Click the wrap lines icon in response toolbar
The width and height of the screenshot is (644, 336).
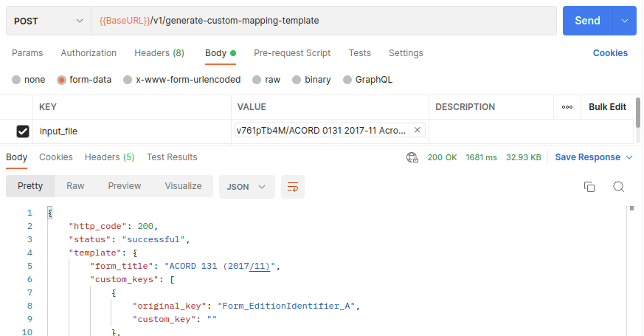tap(293, 187)
